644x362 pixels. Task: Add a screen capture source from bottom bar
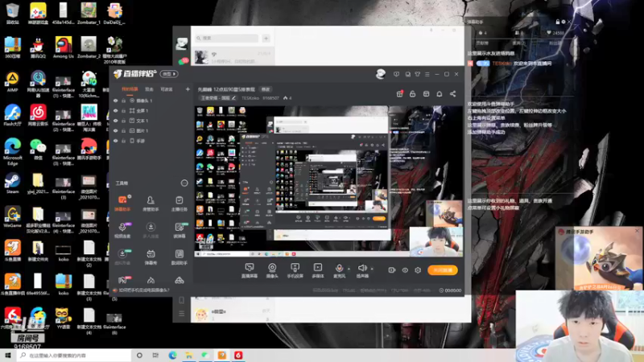tap(250, 270)
